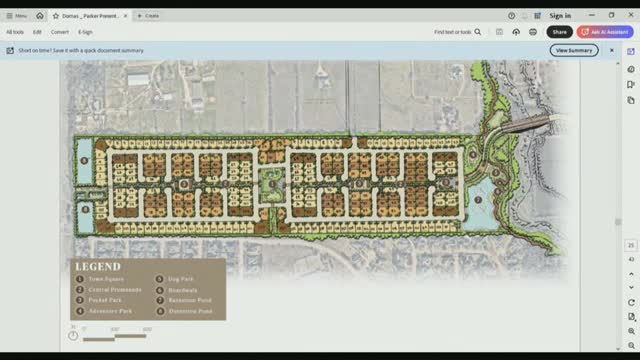Click map marker 7 on the retention pond
640x360 pixels.
click(478, 200)
